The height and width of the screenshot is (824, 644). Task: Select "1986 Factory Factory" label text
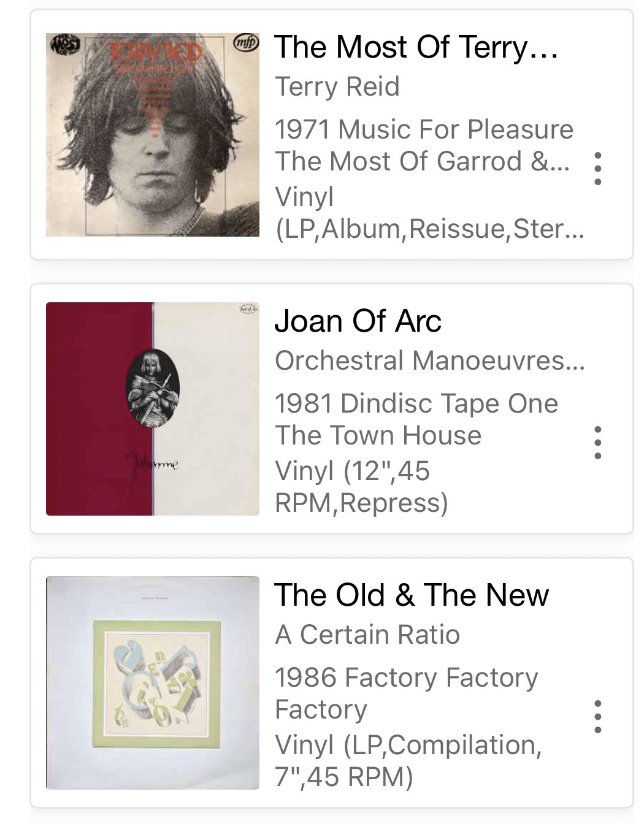coord(406,677)
